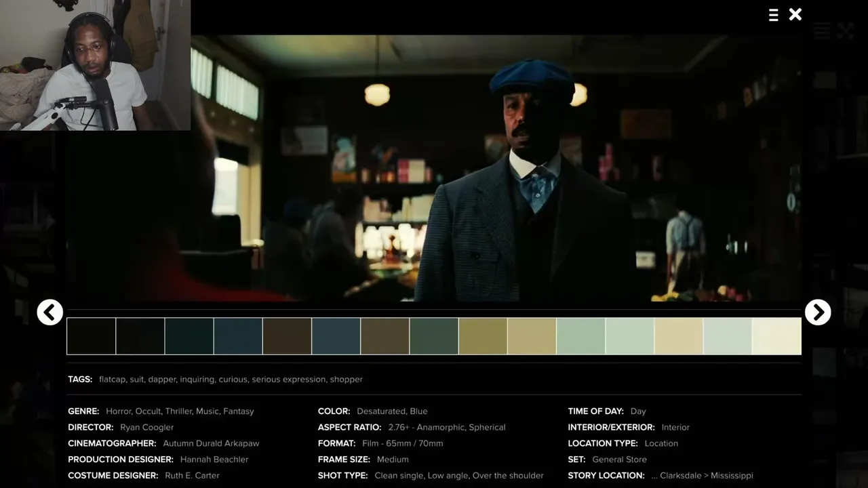Open cinematographer Autumn Durald Arkapaw link

211,443
